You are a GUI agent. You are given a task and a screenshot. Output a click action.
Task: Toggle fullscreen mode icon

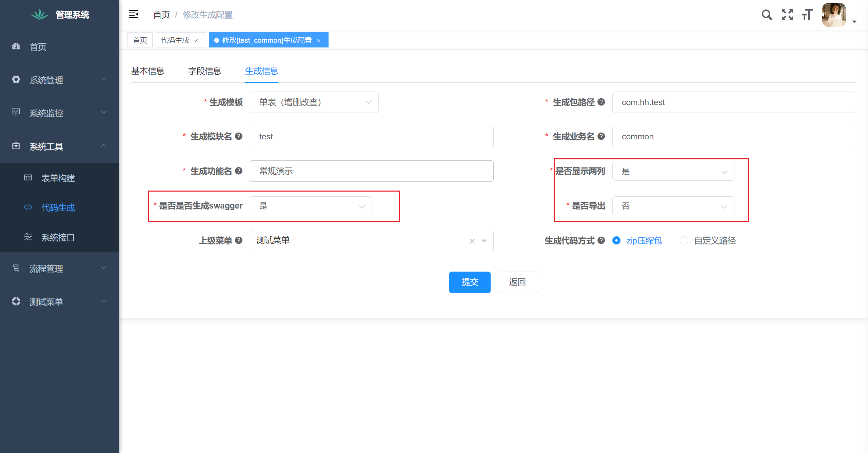point(787,15)
